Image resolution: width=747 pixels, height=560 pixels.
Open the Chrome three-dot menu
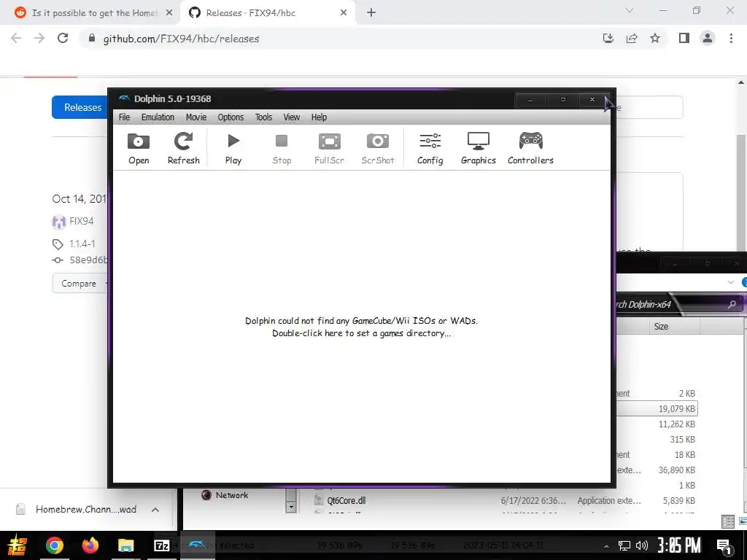[x=731, y=39]
